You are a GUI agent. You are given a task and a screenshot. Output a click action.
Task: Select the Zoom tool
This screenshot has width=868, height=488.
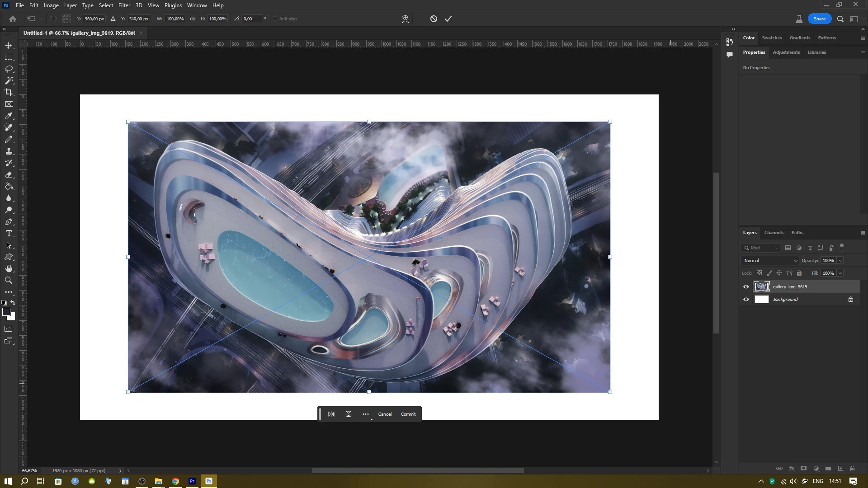click(x=9, y=281)
